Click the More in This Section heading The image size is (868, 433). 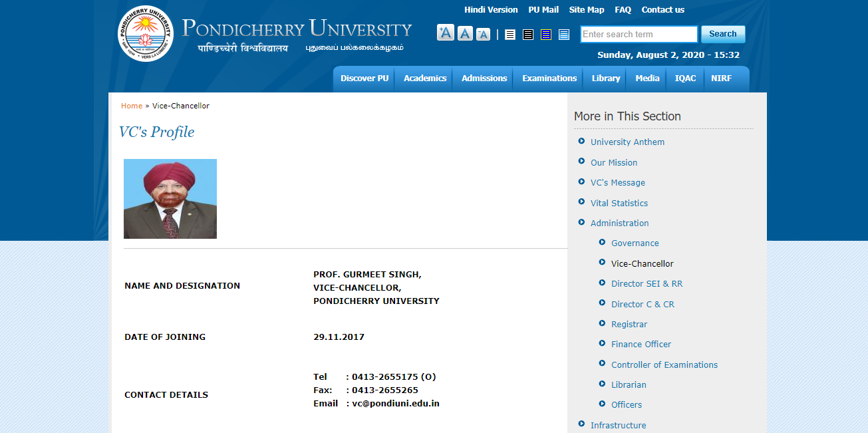point(627,116)
